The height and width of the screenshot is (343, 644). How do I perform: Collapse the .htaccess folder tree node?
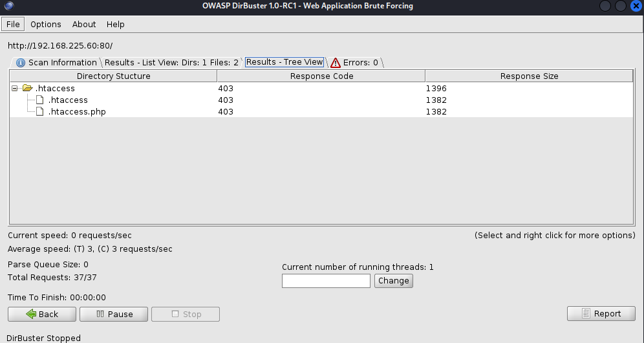tap(14, 88)
